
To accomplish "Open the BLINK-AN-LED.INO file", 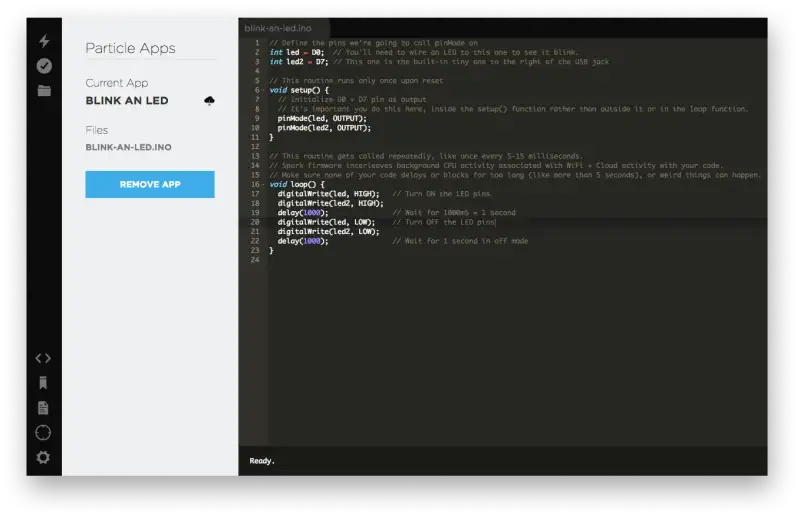I will [x=129, y=147].
